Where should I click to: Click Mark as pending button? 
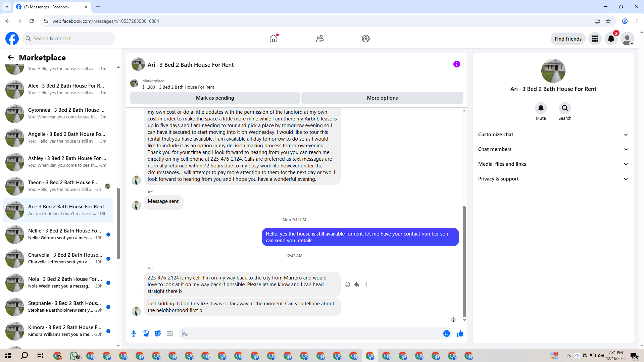215,98
